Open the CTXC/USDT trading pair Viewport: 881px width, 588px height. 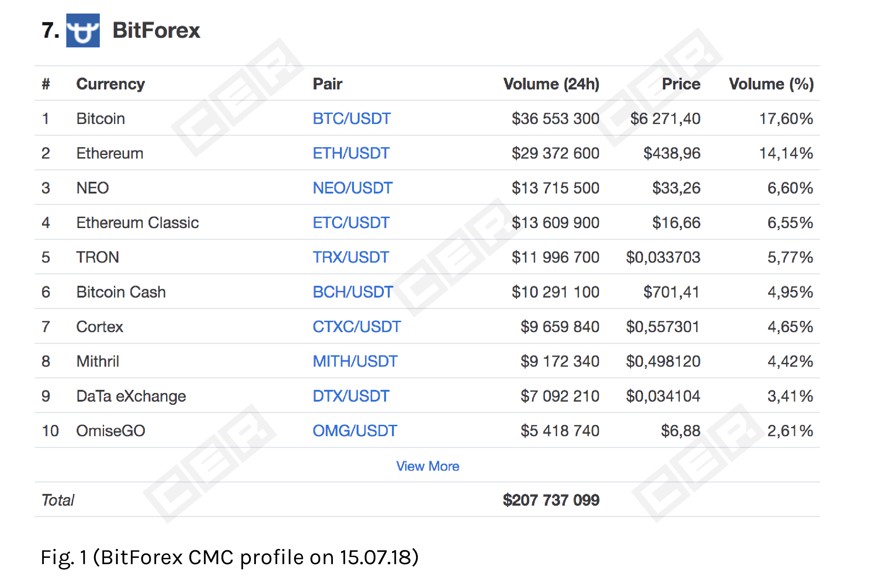pyautogui.click(x=357, y=327)
